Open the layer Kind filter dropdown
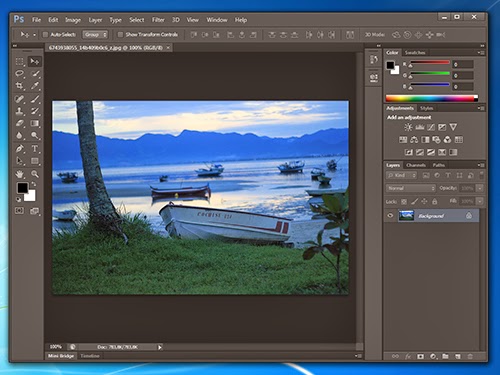The image size is (500, 375). pyautogui.click(x=401, y=175)
